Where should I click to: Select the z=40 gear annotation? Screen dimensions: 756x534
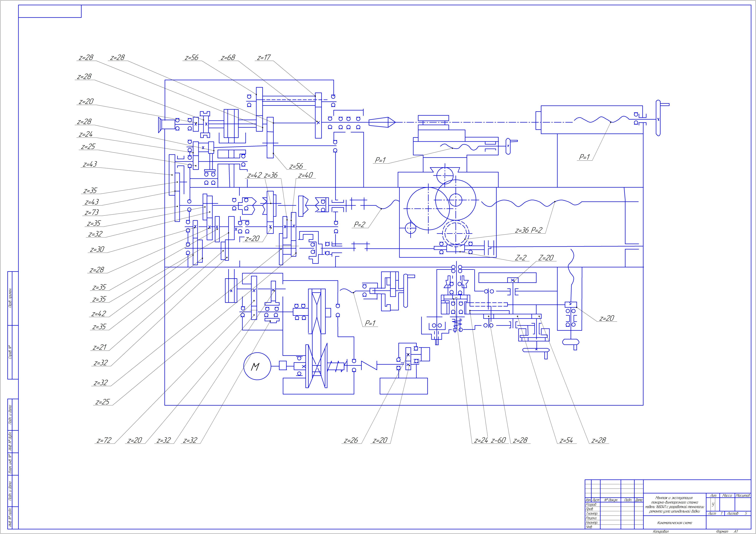[x=305, y=175]
